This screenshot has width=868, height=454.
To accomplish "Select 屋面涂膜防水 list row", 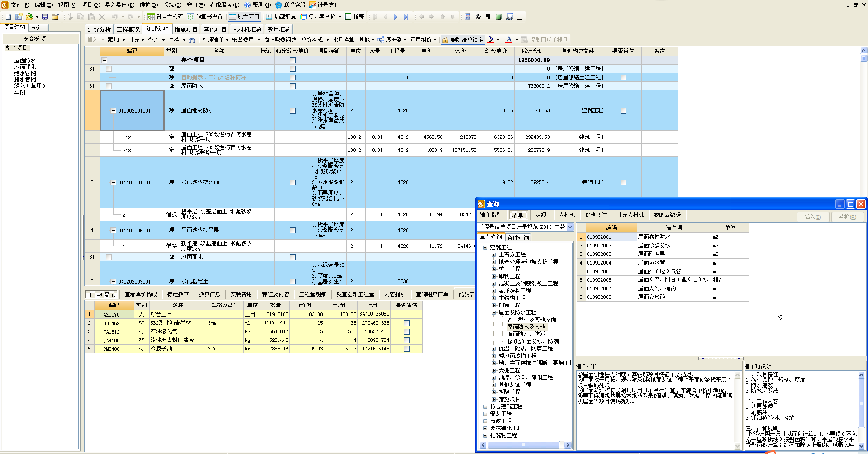I will [662, 246].
